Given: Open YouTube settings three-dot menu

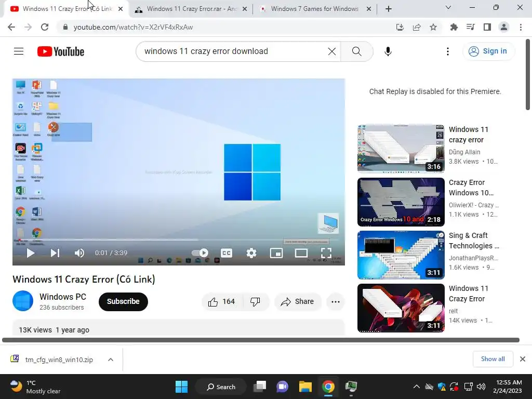Looking at the screenshot, I should (447, 51).
